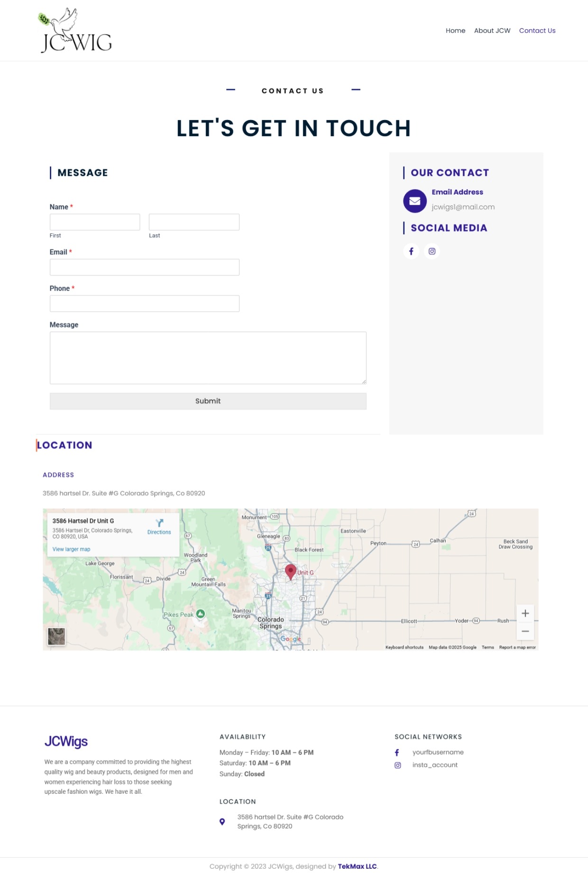Open Facebook icon under Social Media

(x=411, y=251)
